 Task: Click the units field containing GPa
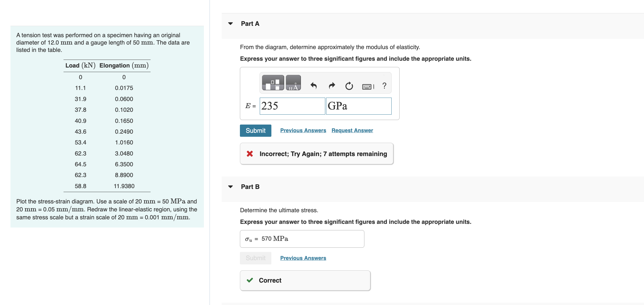click(358, 106)
